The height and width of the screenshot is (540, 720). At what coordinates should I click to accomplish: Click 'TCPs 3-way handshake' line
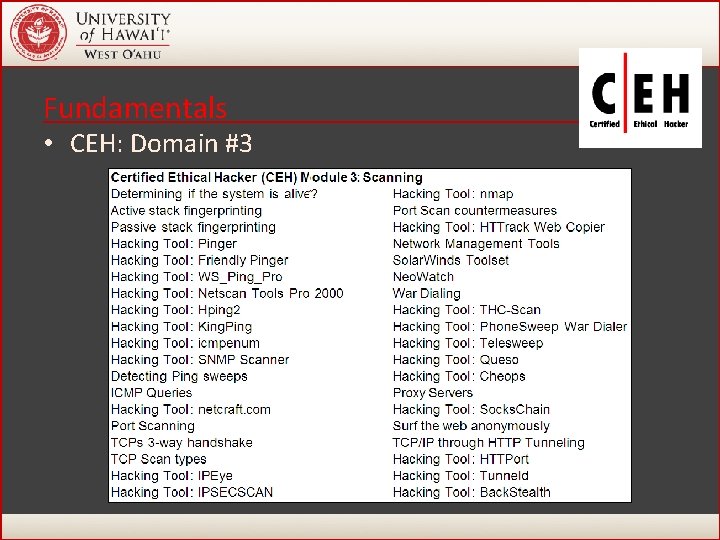(x=181, y=443)
